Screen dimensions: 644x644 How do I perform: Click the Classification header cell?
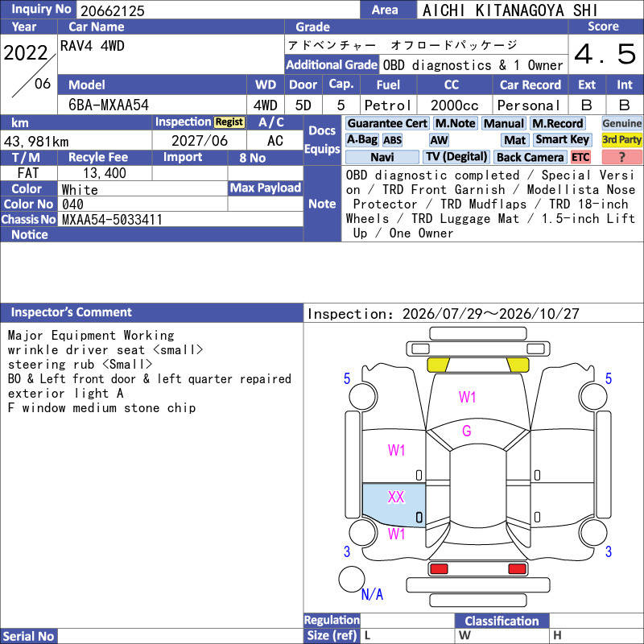(502, 621)
